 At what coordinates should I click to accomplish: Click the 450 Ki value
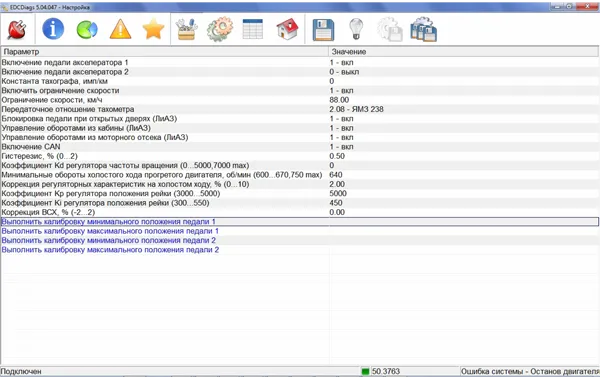click(336, 203)
